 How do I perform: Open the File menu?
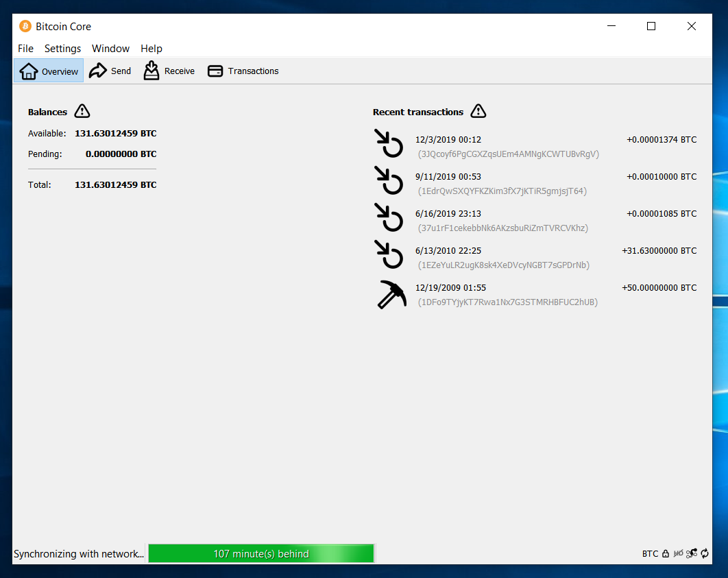tap(25, 49)
